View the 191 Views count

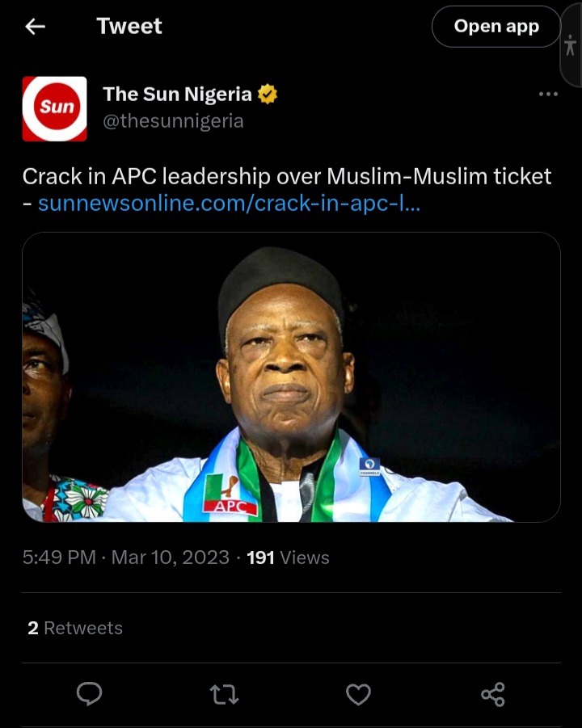point(288,558)
